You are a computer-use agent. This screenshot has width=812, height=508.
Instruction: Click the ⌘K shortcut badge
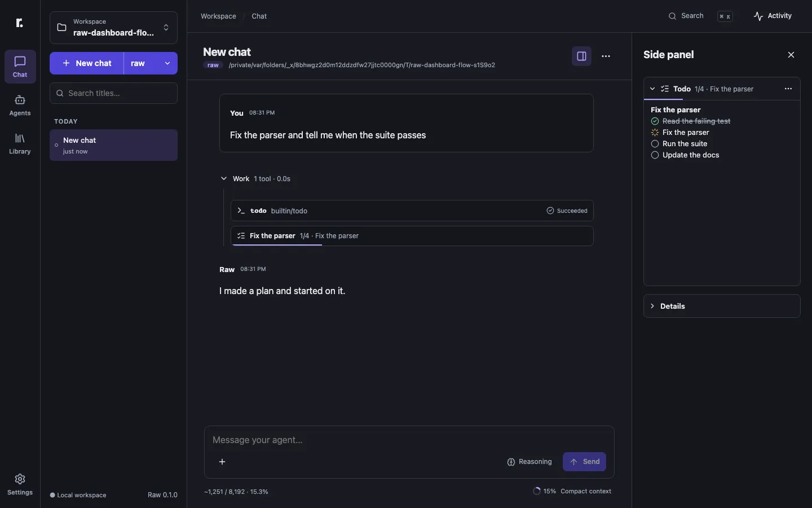[x=725, y=16]
